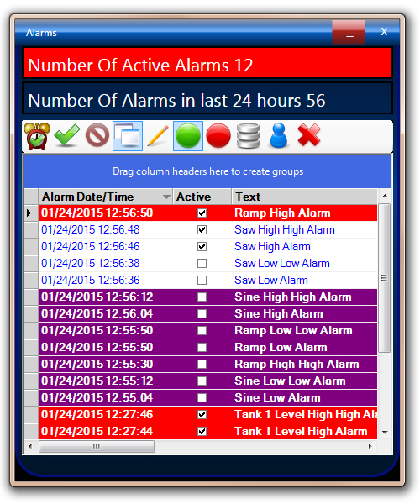420x504 pixels.
Task: Click the Active column header
Action: click(202, 197)
